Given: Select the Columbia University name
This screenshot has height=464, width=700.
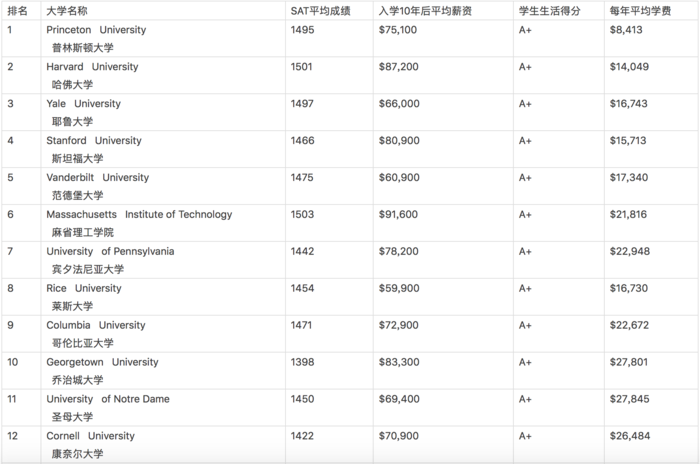Looking at the screenshot, I should (x=96, y=326).
